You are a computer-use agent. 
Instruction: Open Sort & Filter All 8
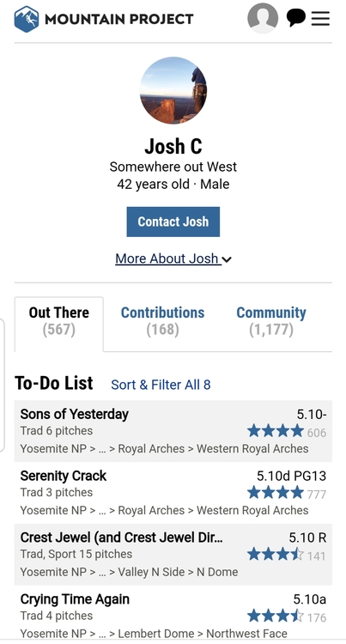point(161,385)
